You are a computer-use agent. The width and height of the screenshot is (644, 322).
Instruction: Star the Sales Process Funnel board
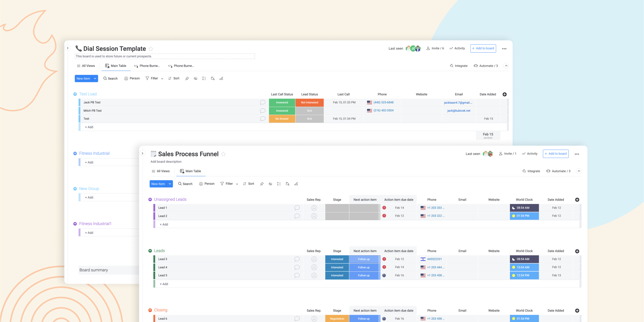223,154
